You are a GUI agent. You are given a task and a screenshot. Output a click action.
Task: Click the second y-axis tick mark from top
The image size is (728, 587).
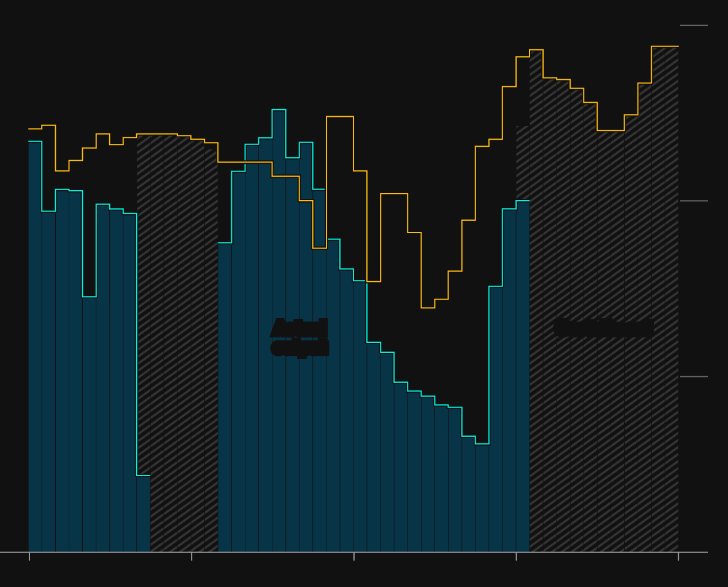click(693, 201)
